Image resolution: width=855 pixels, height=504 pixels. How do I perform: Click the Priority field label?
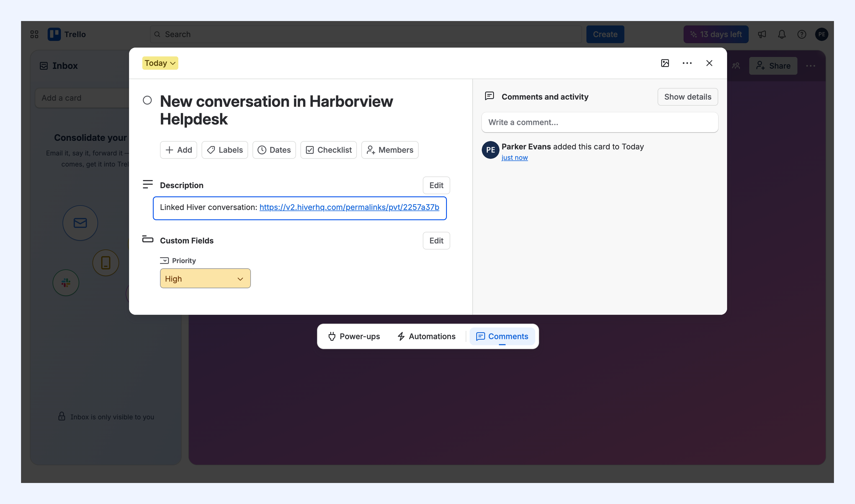tap(184, 261)
